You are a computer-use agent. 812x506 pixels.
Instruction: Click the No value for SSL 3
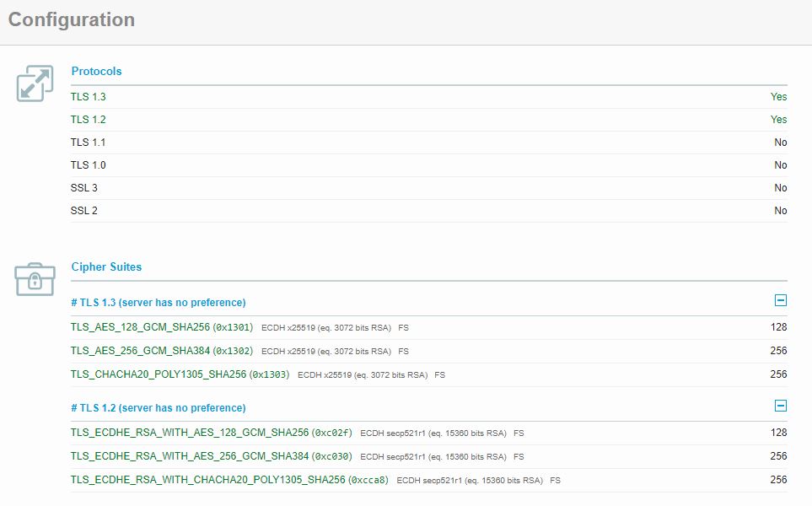[781, 188]
